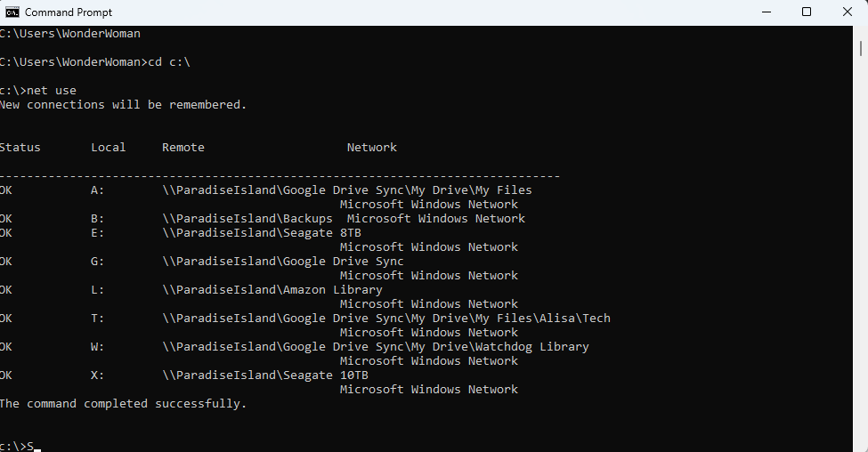
Task: Click the Watchdog Library share path
Action: point(376,347)
